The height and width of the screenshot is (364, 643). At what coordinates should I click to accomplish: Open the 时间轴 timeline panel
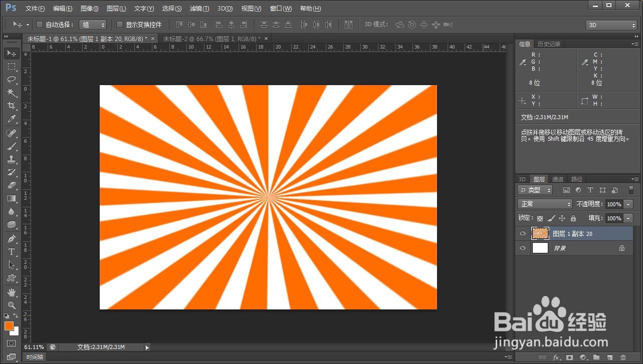pos(35,357)
